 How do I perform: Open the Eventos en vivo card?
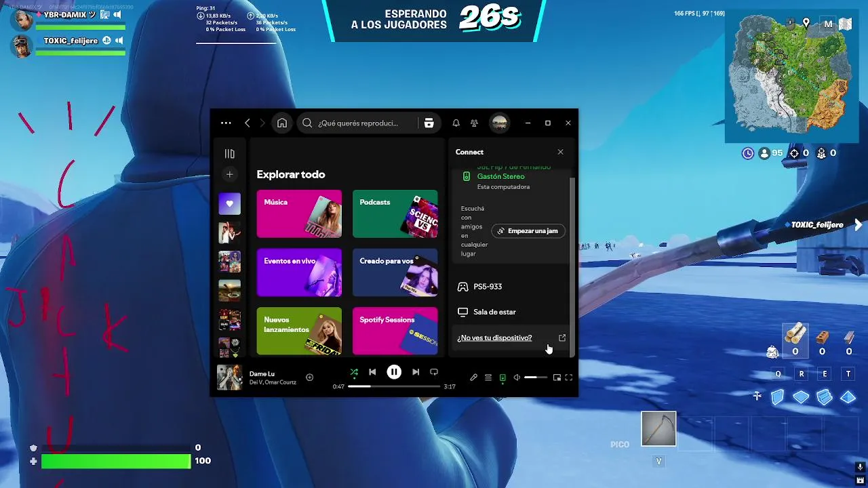click(x=299, y=272)
